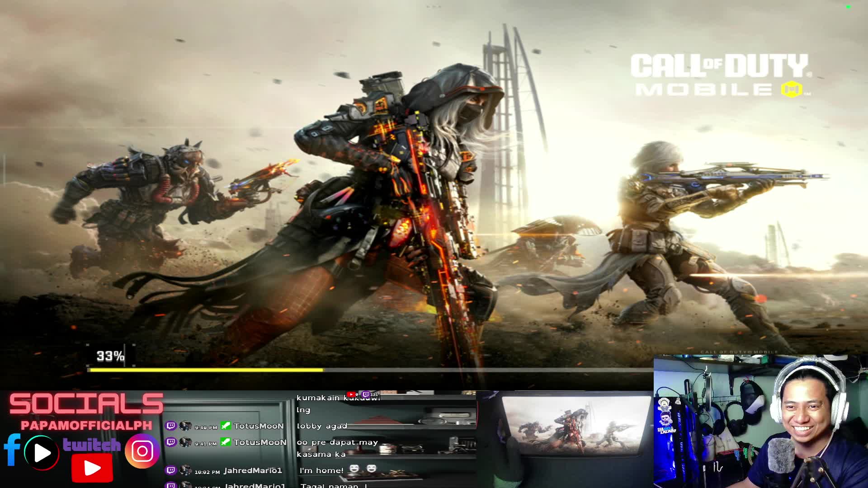Click the circular play icon beside Facebook

tap(42, 453)
